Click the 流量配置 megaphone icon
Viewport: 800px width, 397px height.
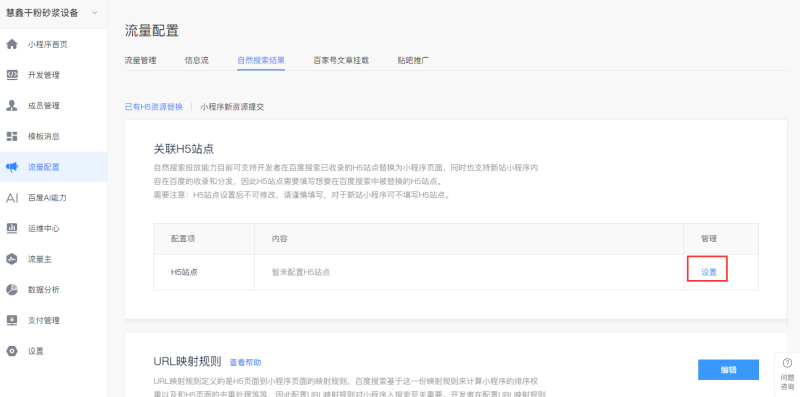pos(12,167)
